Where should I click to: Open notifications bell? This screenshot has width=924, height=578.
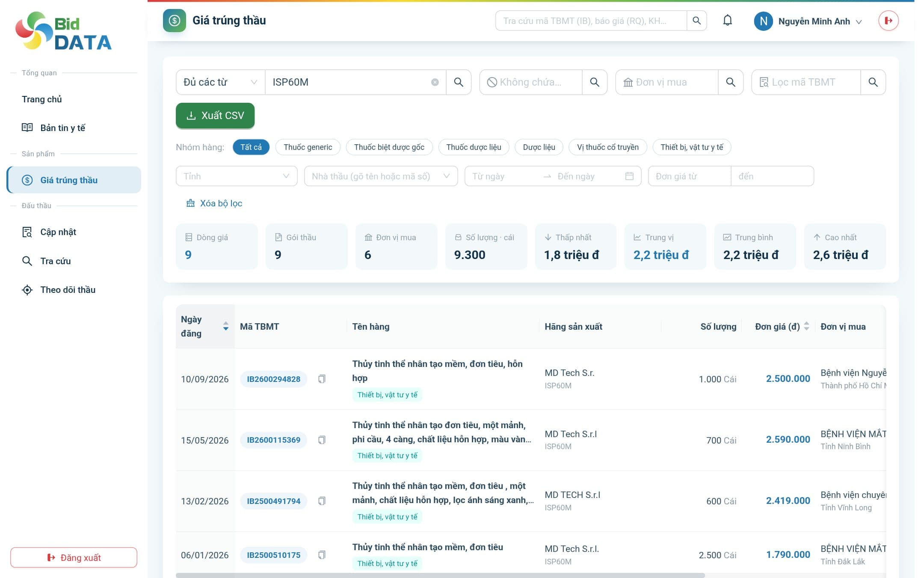[727, 21]
